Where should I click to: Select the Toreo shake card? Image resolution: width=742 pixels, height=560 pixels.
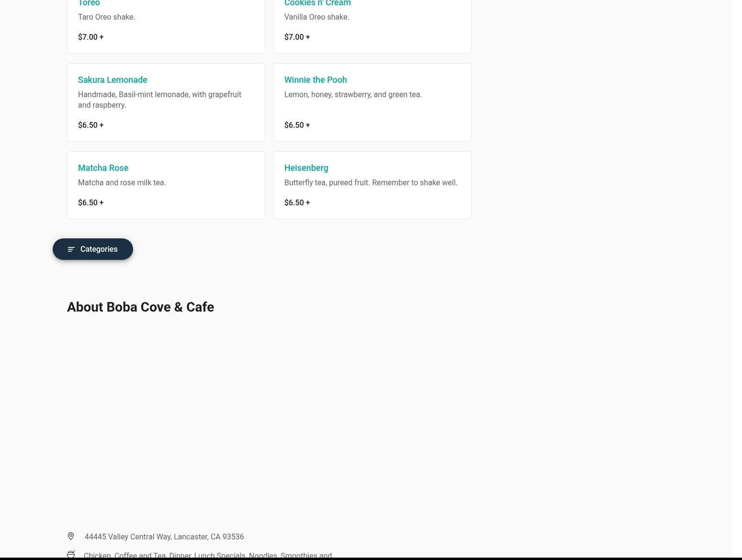tap(166, 24)
